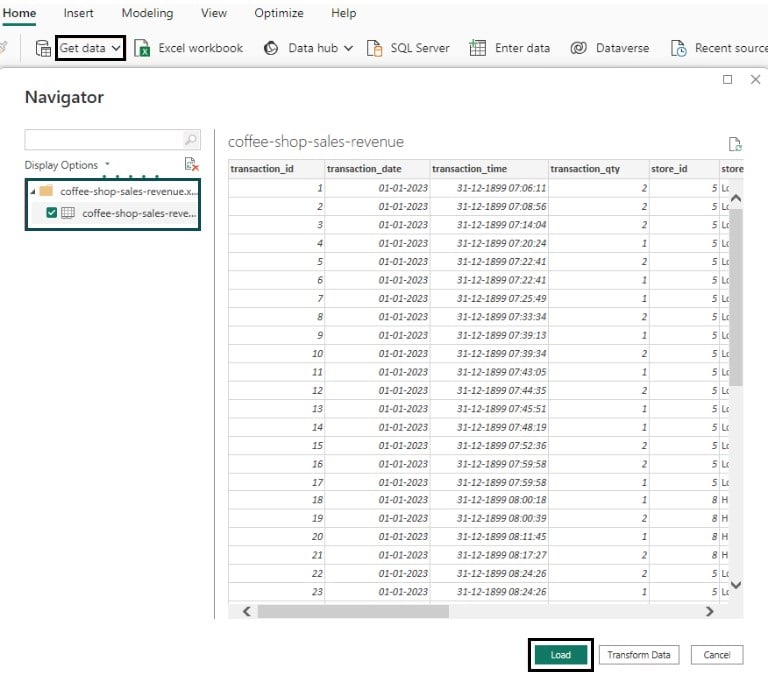Click the Load button
Viewport: 769px width, 676px height.
click(561, 655)
